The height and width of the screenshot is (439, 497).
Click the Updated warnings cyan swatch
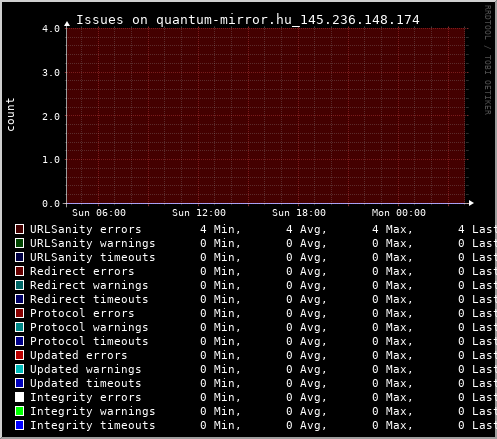[x=19, y=369]
